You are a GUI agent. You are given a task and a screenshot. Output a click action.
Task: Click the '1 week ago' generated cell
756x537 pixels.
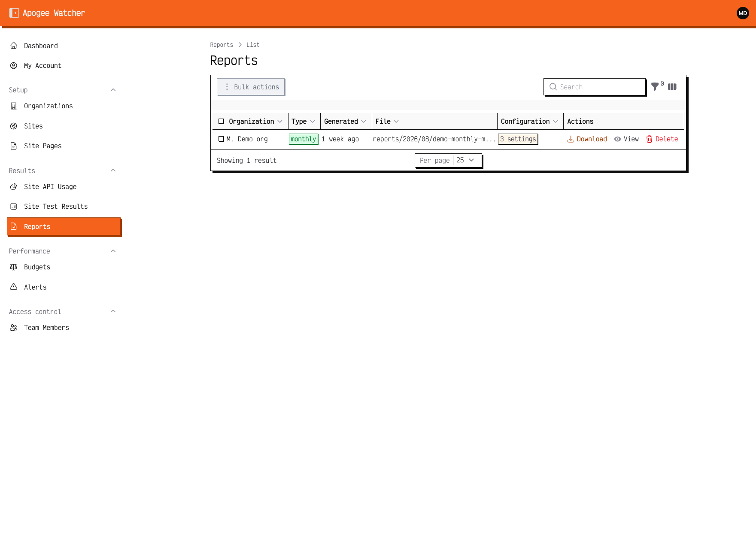tap(340, 139)
